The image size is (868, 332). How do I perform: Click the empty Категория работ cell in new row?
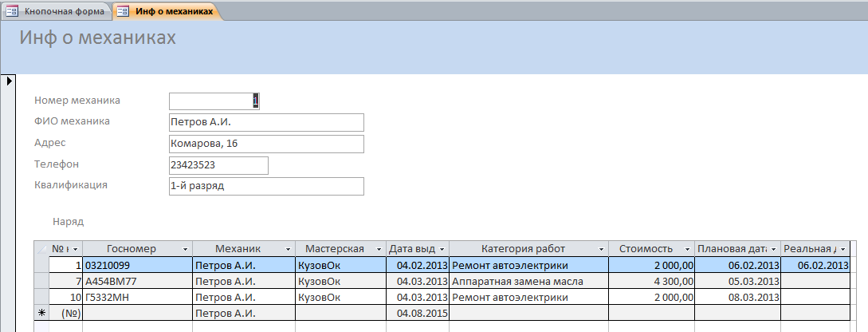pos(528,313)
